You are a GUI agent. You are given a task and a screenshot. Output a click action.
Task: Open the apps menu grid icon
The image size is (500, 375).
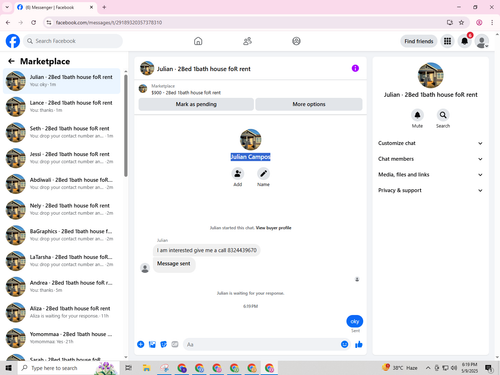point(447,41)
